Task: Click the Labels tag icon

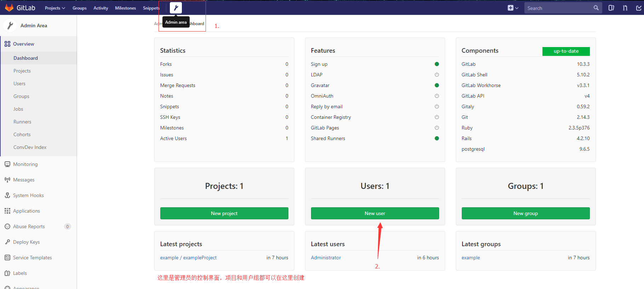Action: (7, 273)
